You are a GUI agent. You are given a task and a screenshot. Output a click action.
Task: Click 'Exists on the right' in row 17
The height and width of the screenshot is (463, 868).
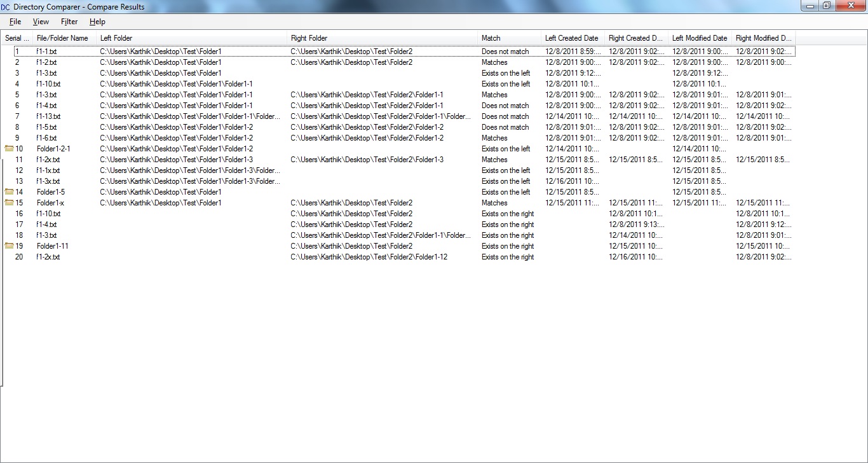click(508, 225)
